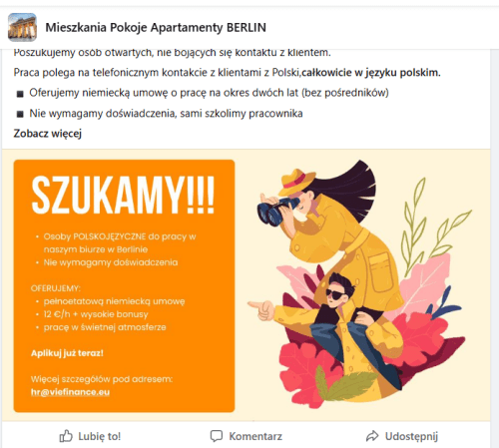Click the black square bullet before "Oferujemy niemiecką umowę"
The image size is (499, 448).
[x=20, y=94]
